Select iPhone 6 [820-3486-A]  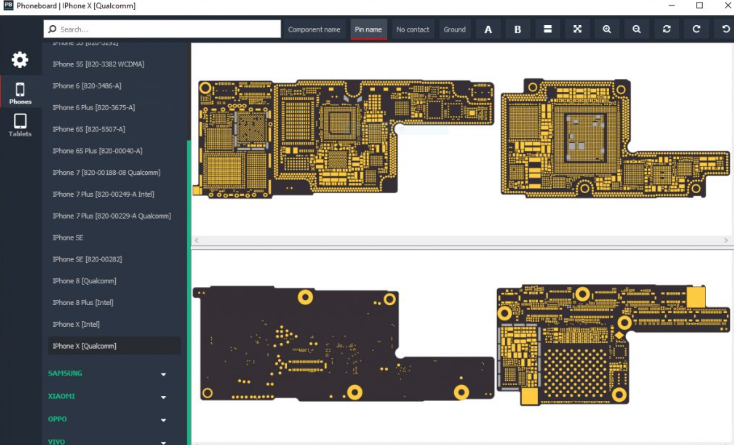pyautogui.click(x=87, y=86)
